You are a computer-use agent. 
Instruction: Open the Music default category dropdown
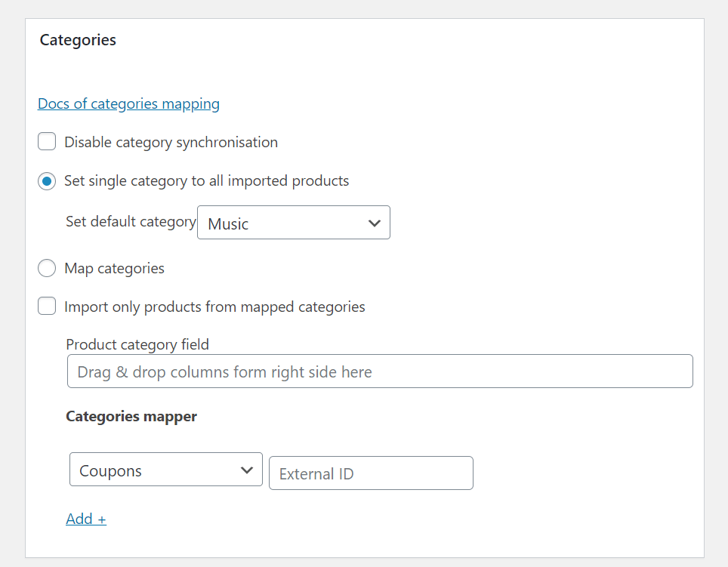point(294,223)
